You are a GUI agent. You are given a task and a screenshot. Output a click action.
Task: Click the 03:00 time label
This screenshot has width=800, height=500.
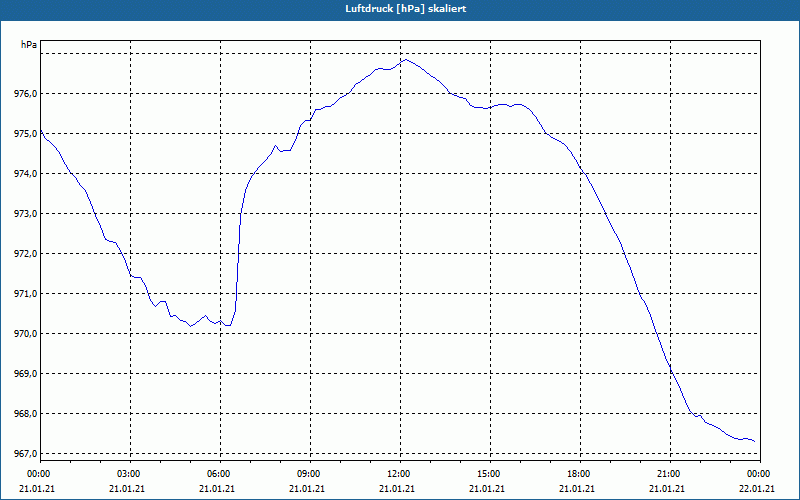point(130,474)
